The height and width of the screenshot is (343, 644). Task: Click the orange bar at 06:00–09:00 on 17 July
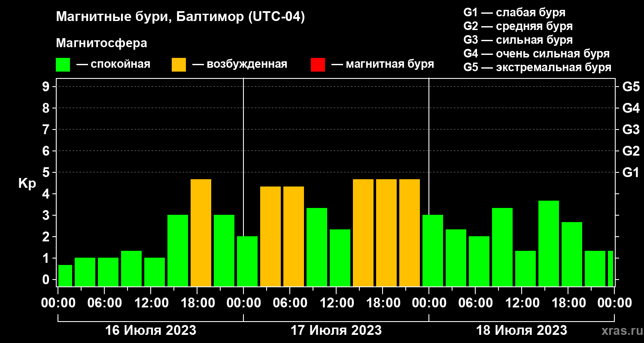tap(294, 236)
